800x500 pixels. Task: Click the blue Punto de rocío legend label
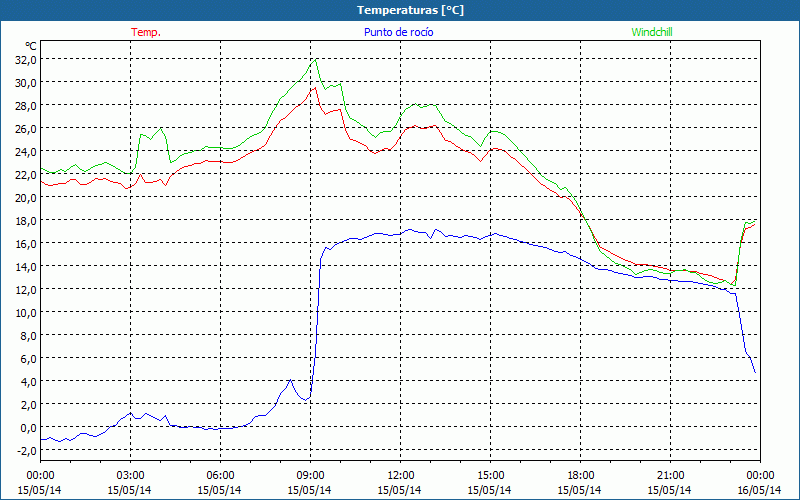tap(398, 32)
